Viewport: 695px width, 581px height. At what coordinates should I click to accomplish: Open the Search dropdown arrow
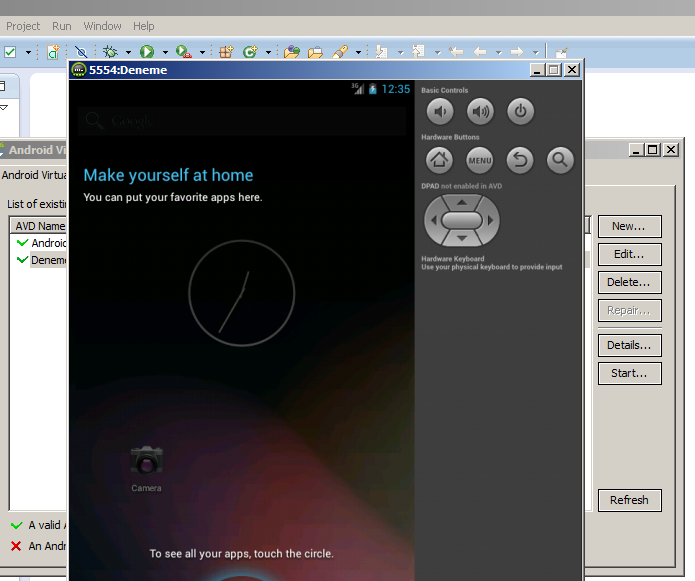358,52
